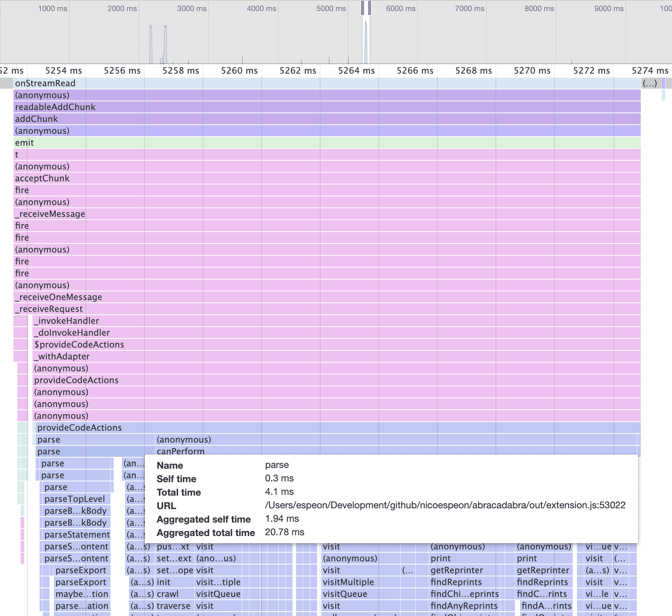Select the _receiveMessage call frame
The height and width of the screenshot is (616, 672).
[x=327, y=214]
